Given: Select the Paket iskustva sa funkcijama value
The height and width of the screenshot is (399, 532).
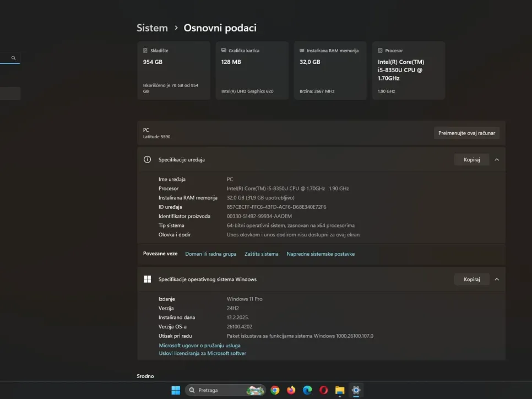Looking at the screenshot, I should click(x=300, y=336).
